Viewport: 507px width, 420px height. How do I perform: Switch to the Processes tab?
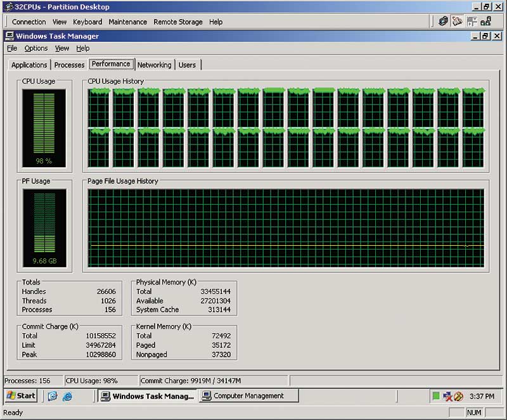(69, 65)
